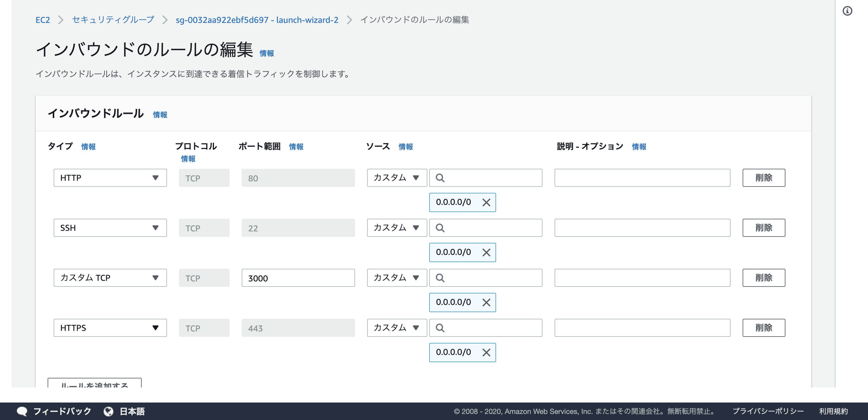Open source カスタム dropdown for port 3000 rule
Image resolution: width=868 pixels, height=420 pixels.
coord(397,278)
